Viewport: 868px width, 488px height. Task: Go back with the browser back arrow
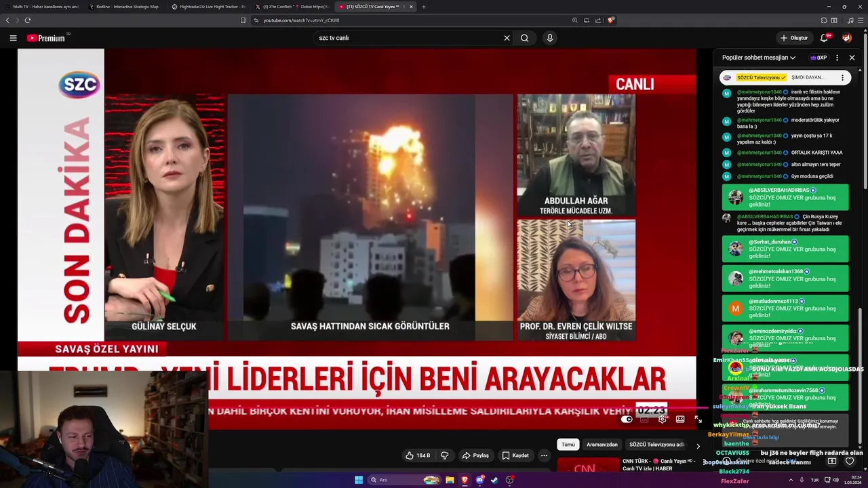pyautogui.click(x=7, y=20)
